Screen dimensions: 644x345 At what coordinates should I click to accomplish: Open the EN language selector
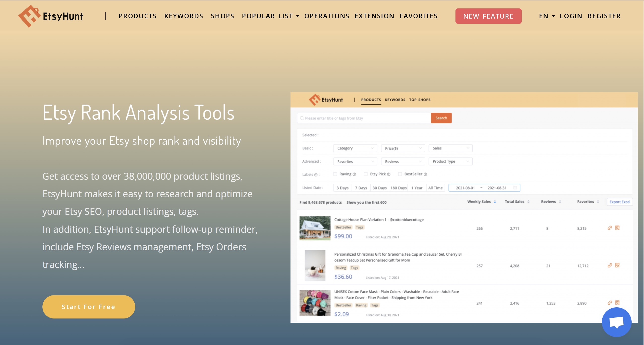pos(547,16)
